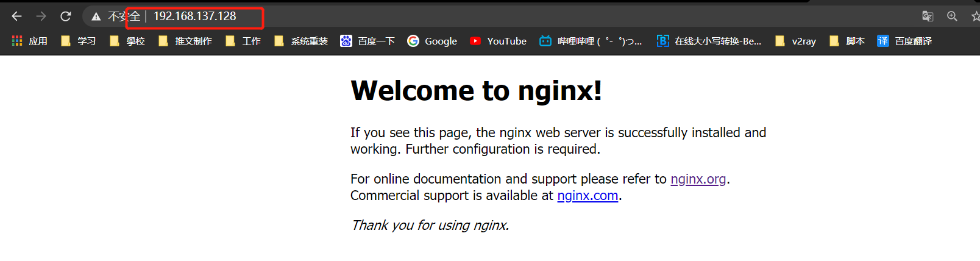Open the v2ray bookmark folder
This screenshot has height=261, width=980.
click(795, 41)
